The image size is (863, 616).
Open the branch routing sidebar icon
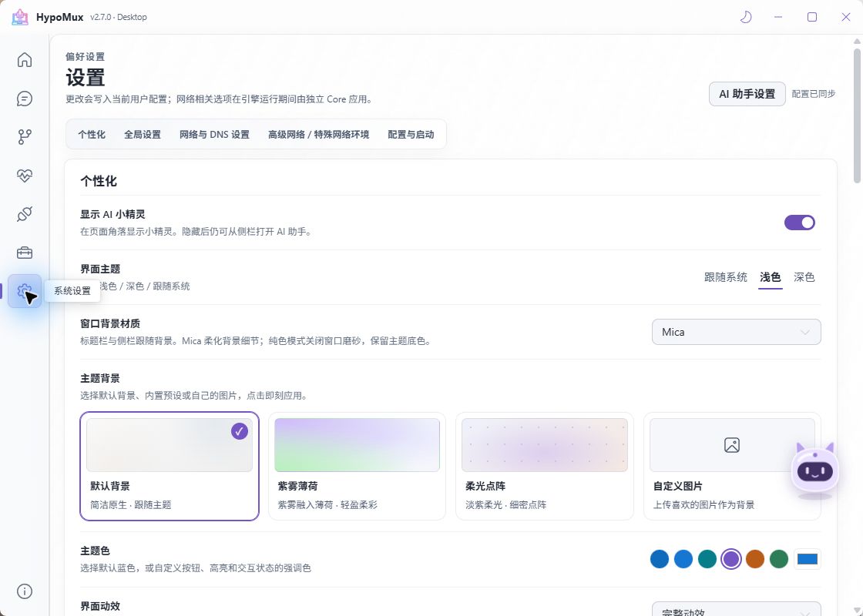tap(24, 137)
